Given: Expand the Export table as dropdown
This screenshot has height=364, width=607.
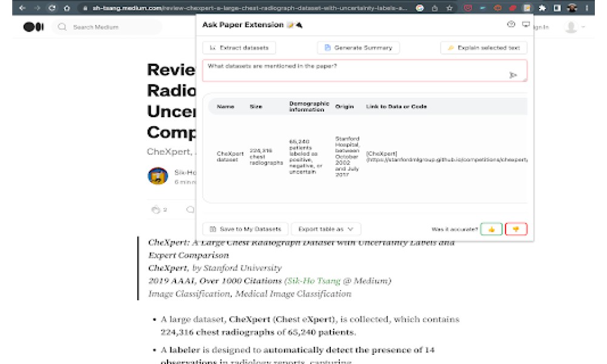Looking at the screenshot, I should [x=326, y=229].
